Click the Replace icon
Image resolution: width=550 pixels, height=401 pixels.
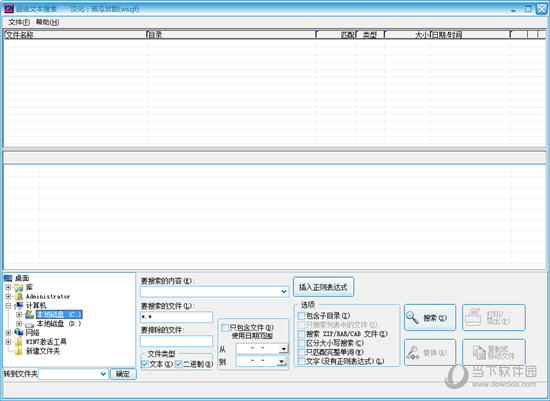pyautogui.click(x=413, y=352)
